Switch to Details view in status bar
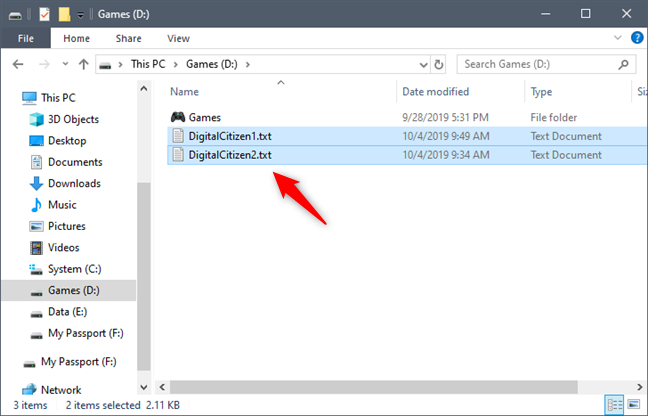This screenshot has height=416, width=648. tap(614, 404)
